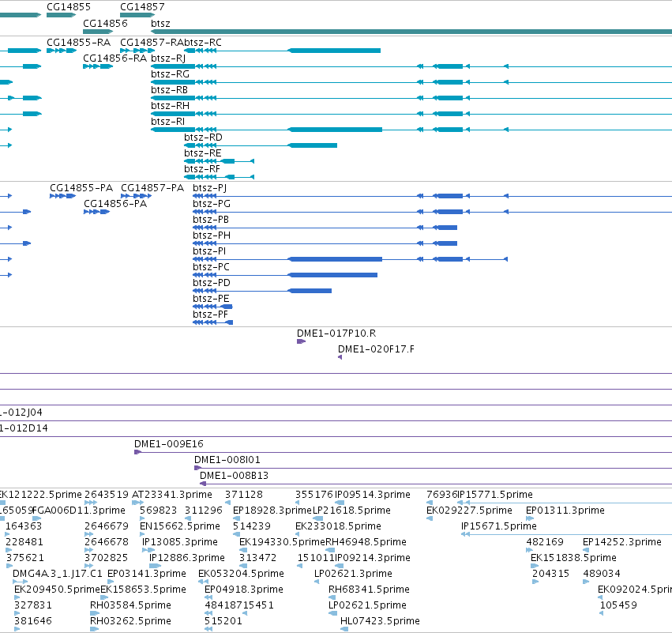Select the btsz-RI transcript label
The height and width of the screenshot is (633, 672).
point(168,122)
